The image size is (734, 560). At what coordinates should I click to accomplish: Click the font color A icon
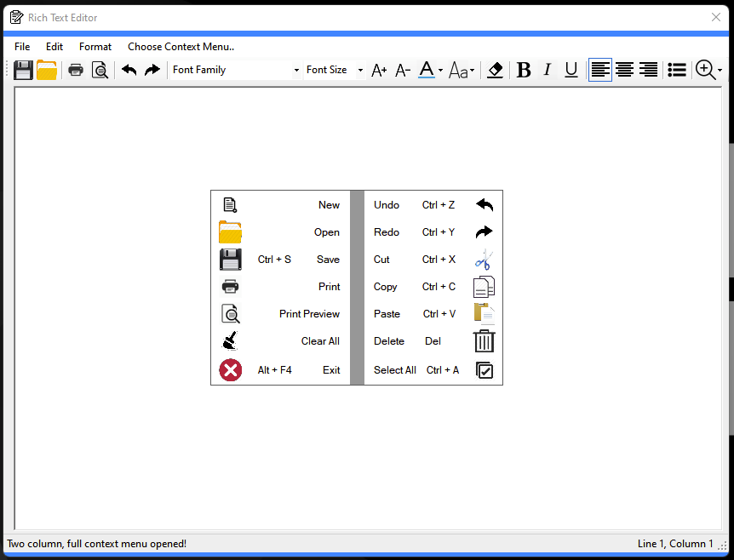[x=427, y=70]
